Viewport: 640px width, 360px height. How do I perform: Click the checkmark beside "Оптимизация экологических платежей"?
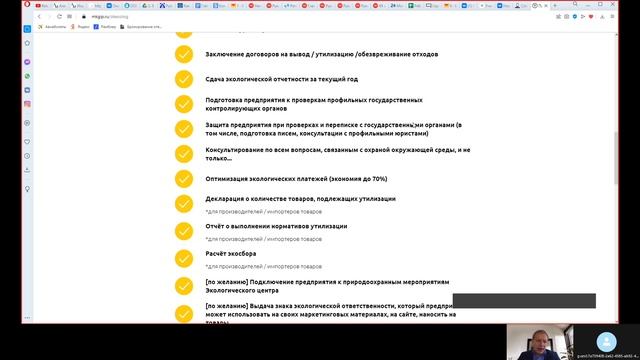184,179
